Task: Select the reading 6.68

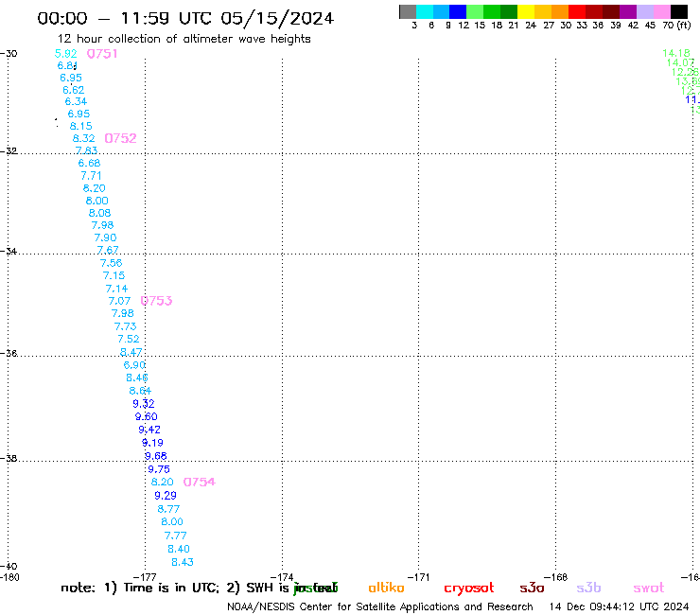Action: coord(89,163)
